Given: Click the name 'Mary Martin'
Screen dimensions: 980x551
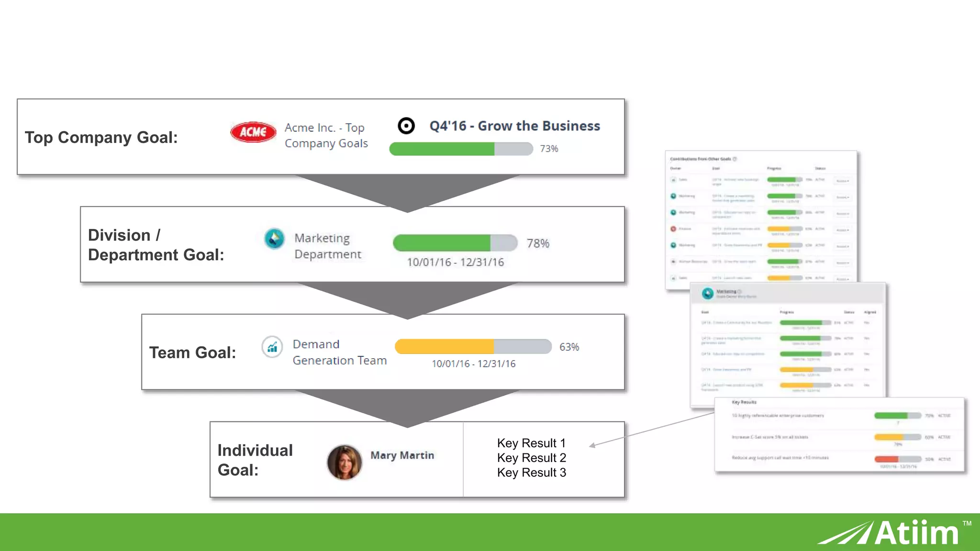Looking at the screenshot, I should click(x=402, y=455).
